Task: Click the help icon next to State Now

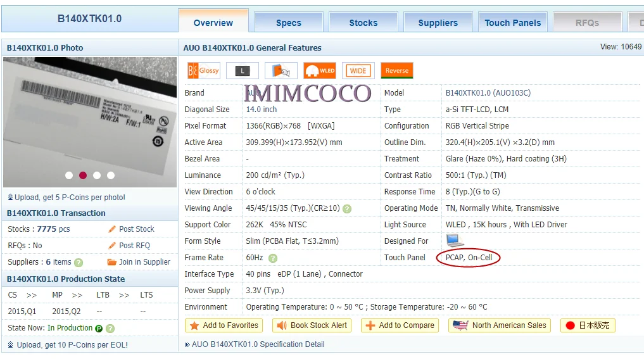Action: [x=110, y=328]
